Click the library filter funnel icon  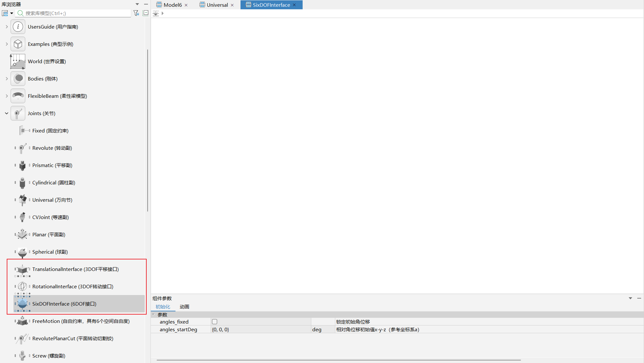(x=136, y=13)
